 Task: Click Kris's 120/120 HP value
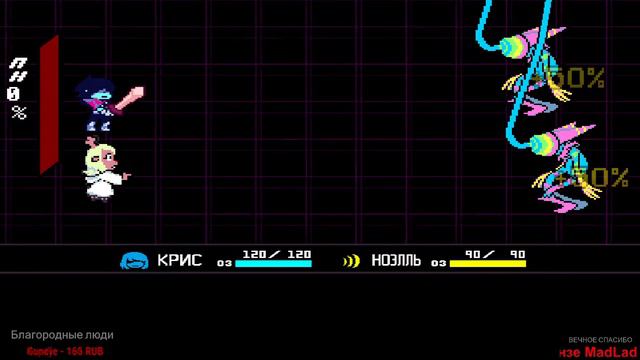[x=277, y=254]
